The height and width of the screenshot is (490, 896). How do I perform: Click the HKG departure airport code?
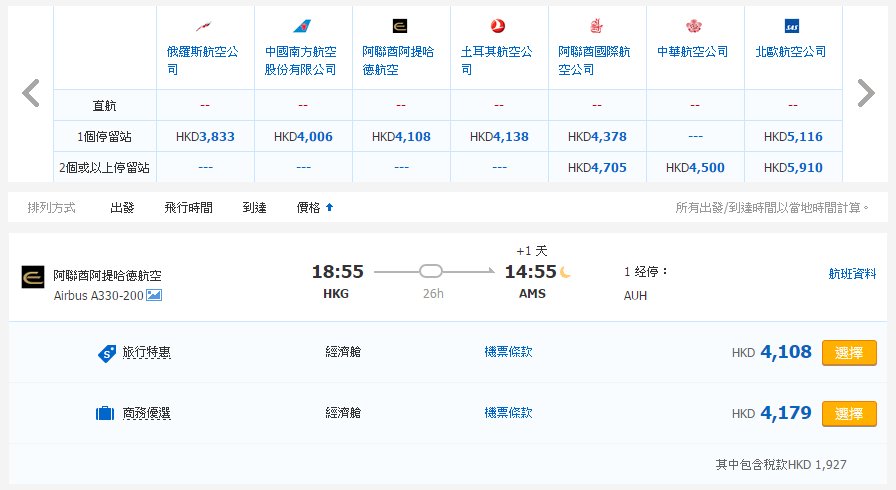point(336,294)
